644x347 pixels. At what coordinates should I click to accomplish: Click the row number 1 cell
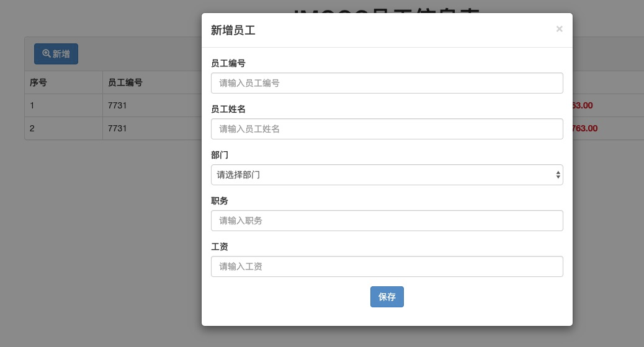pyautogui.click(x=32, y=105)
